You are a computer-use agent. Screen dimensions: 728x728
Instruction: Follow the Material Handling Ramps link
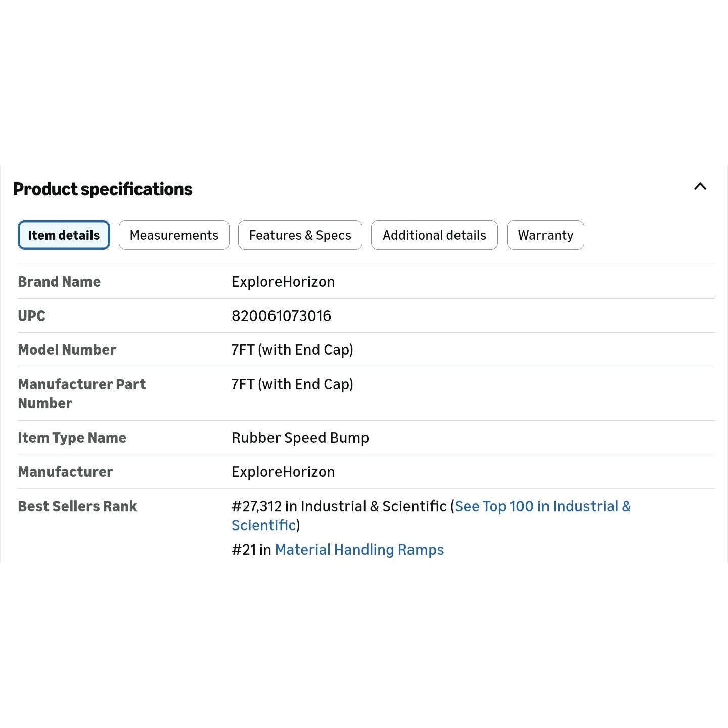pos(359,550)
